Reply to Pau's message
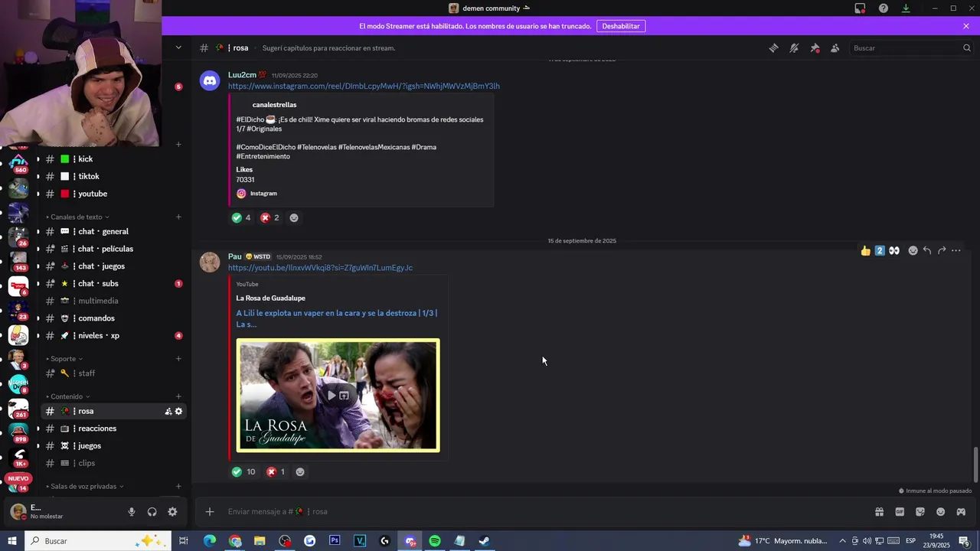 click(927, 250)
